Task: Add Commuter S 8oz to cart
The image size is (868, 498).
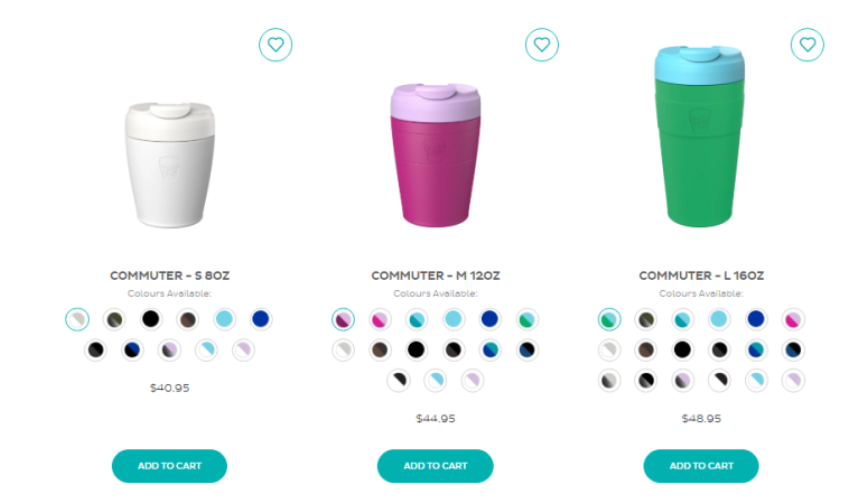Action: tap(169, 466)
